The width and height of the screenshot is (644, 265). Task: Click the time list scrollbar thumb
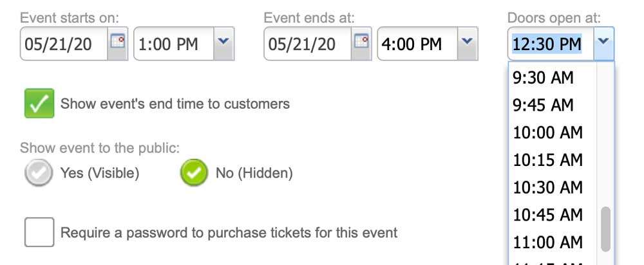(605, 229)
